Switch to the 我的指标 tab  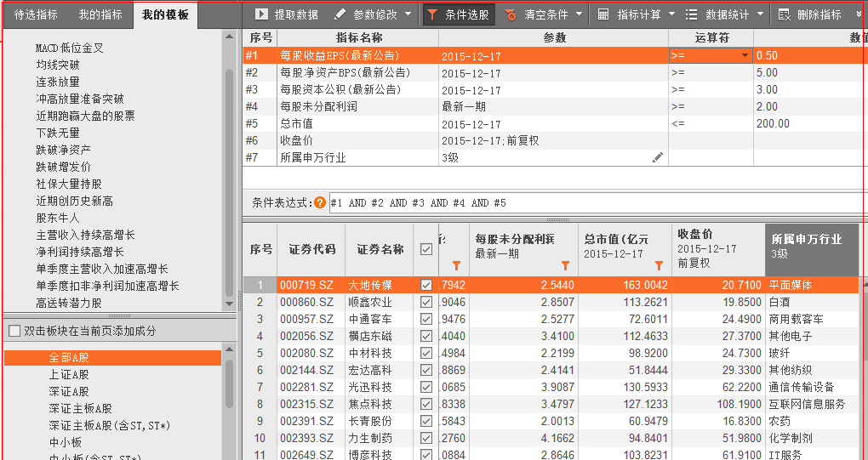(x=100, y=14)
